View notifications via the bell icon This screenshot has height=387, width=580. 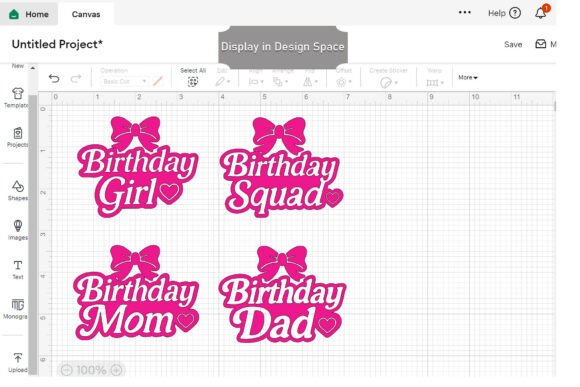pyautogui.click(x=541, y=13)
